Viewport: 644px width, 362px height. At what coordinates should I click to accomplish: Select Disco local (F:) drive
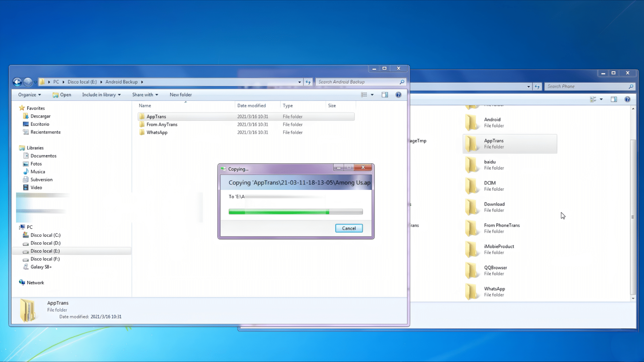click(x=45, y=259)
